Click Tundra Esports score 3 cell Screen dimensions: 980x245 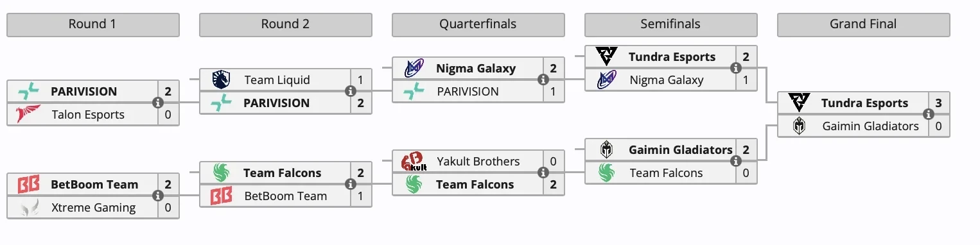939,103
